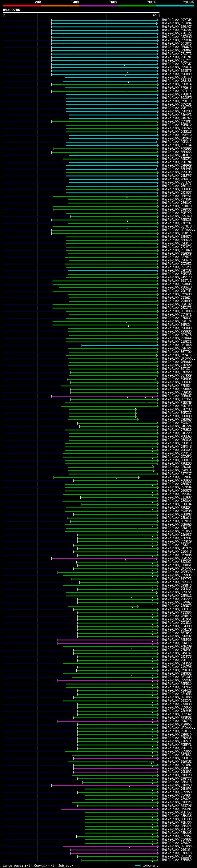Open hit UniRef100_A9NZT5
This screenshot has width=197, height=868.
177,721
